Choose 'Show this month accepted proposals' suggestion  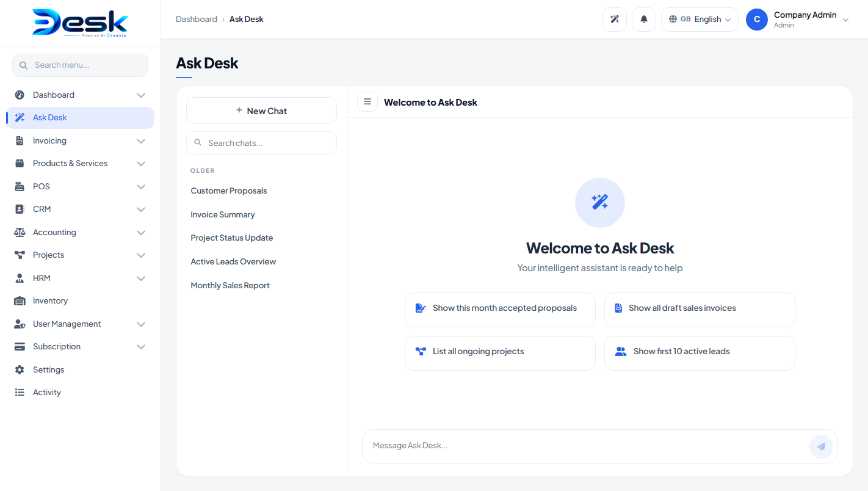click(x=500, y=310)
